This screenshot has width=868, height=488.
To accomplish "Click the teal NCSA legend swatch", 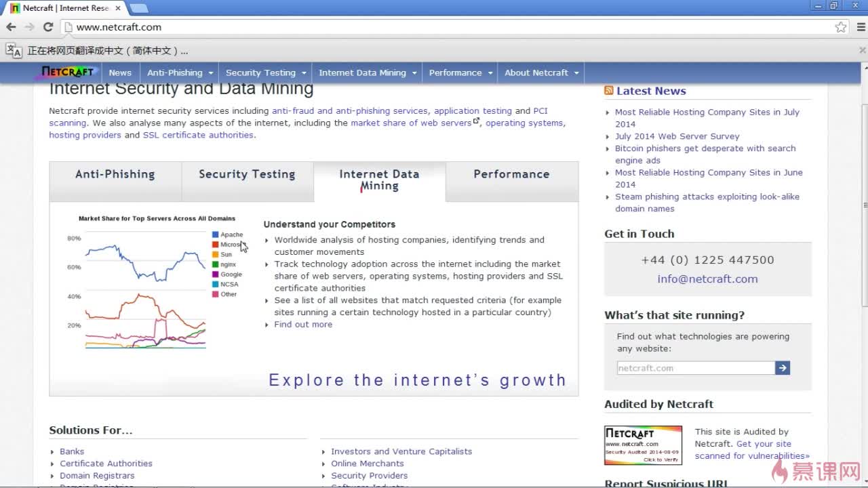I will (216, 284).
